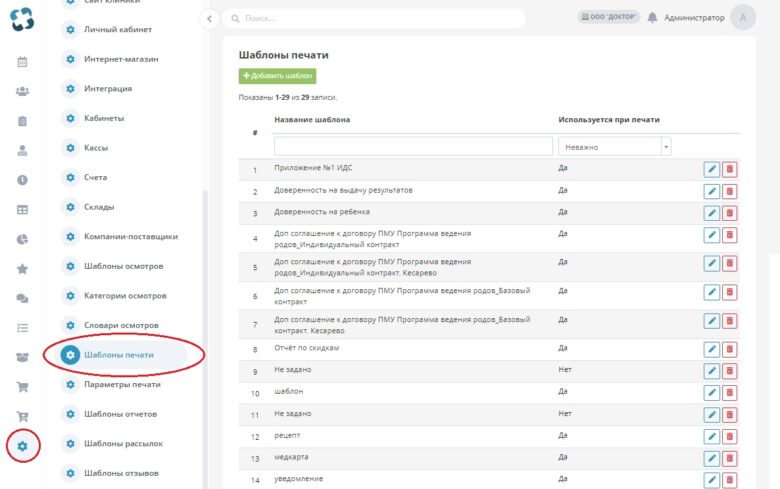Open the administrator avatar
The width and height of the screenshot is (780, 489).
click(743, 17)
